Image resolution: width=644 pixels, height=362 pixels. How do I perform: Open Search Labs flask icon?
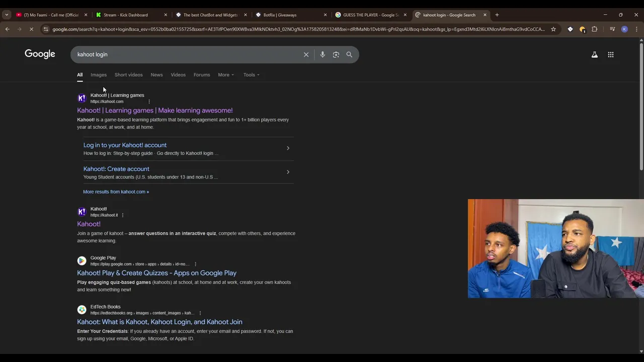click(x=594, y=54)
